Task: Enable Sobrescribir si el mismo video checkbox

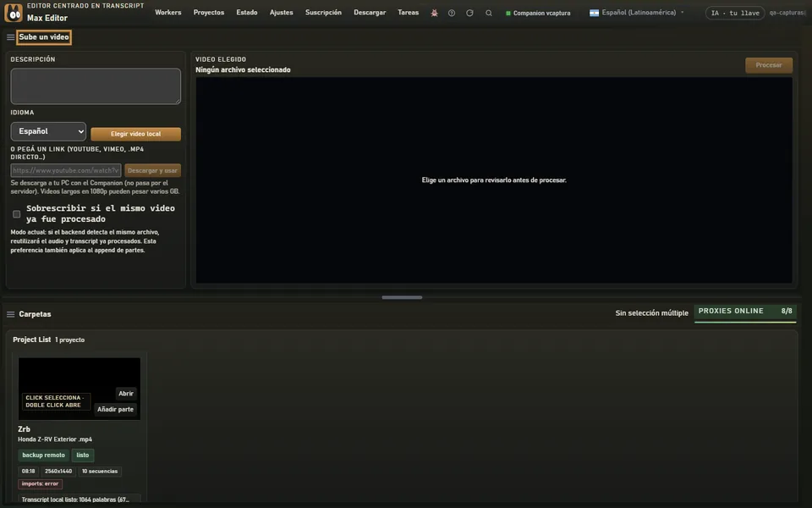Action: [17, 214]
